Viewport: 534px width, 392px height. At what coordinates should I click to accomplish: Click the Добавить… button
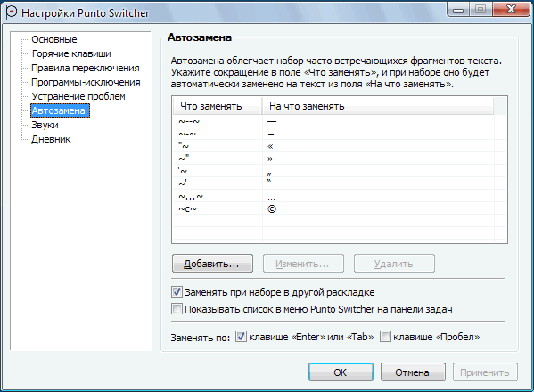pos(212,264)
